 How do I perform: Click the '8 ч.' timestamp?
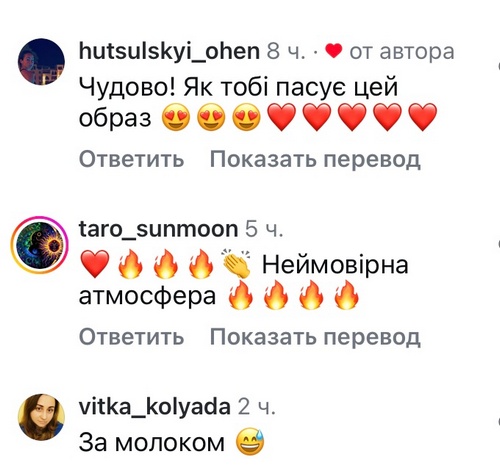click(286, 52)
